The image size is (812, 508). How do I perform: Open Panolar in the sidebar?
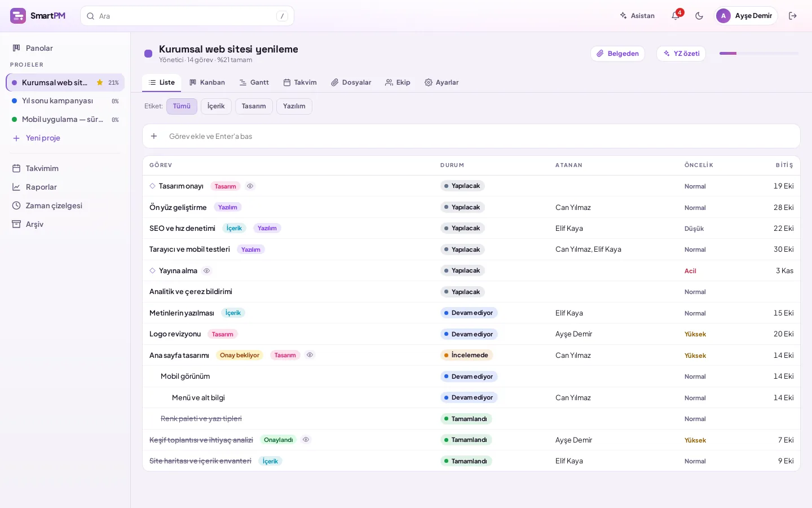tap(65, 48)
